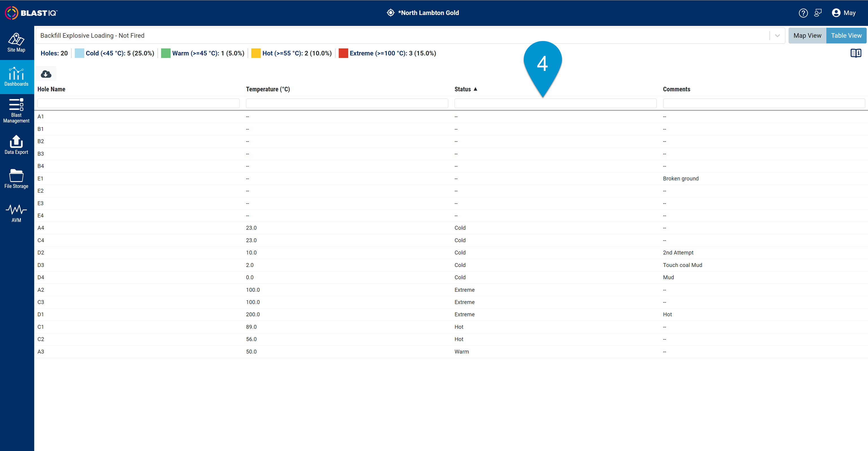Click the Warm green swatch
Viewport: 868px width, 451px height.
coord(165,53)
